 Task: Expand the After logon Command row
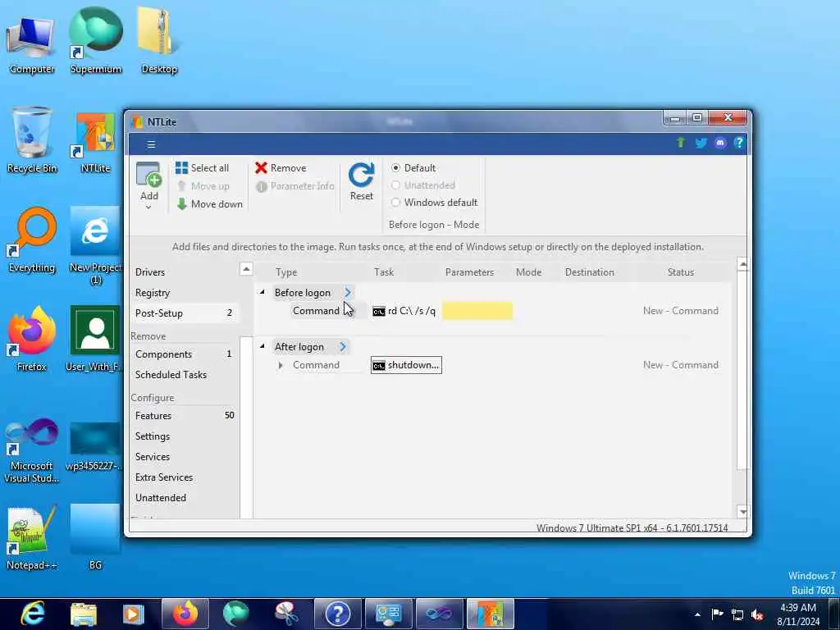281,365
